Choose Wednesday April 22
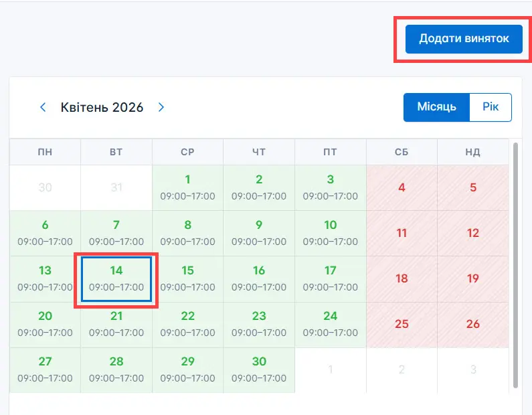The image size is (532, 415). click(187, 324)
